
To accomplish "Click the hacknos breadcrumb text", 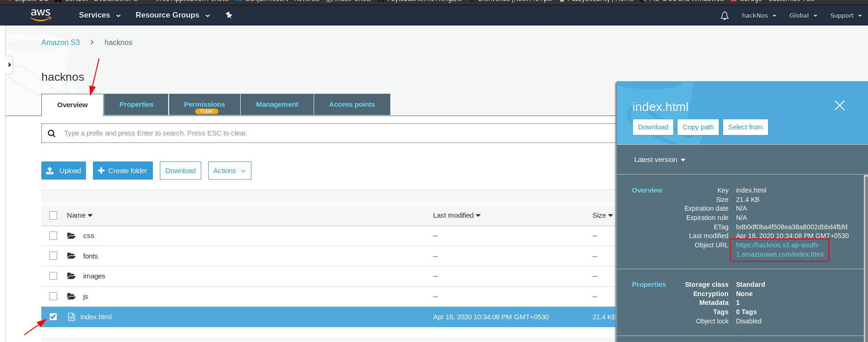I will (x=118, y=42).
